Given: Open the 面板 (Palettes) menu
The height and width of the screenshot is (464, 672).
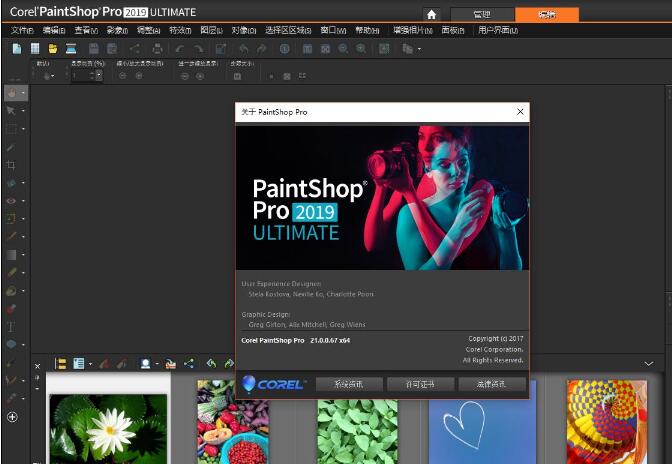Looking at the screenshot, I should (x=453, y=30).
